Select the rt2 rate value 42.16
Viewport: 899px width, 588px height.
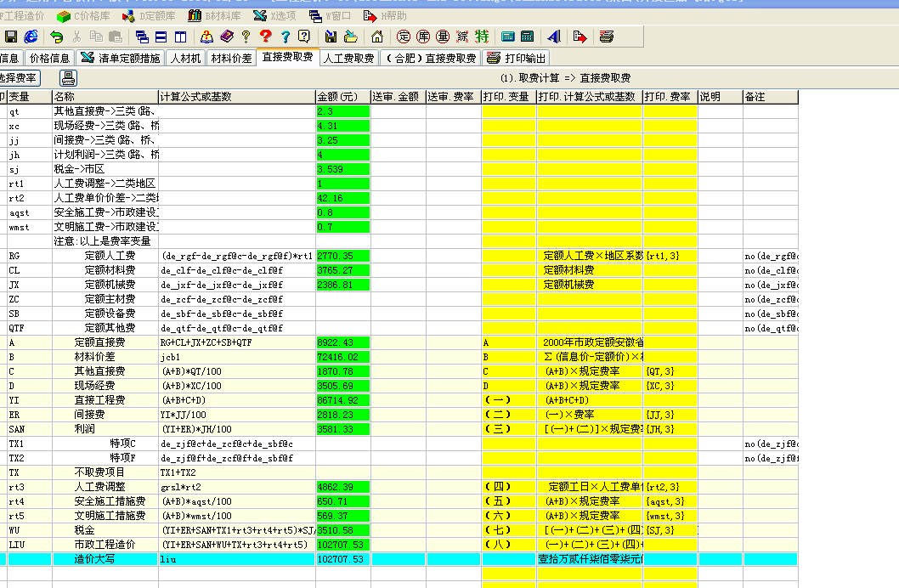point(342,198)
